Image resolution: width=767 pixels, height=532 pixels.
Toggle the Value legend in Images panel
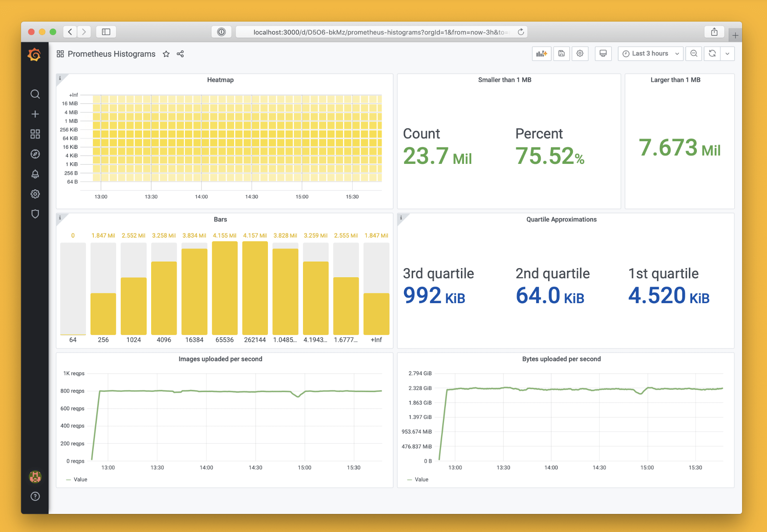coord(80,479)
